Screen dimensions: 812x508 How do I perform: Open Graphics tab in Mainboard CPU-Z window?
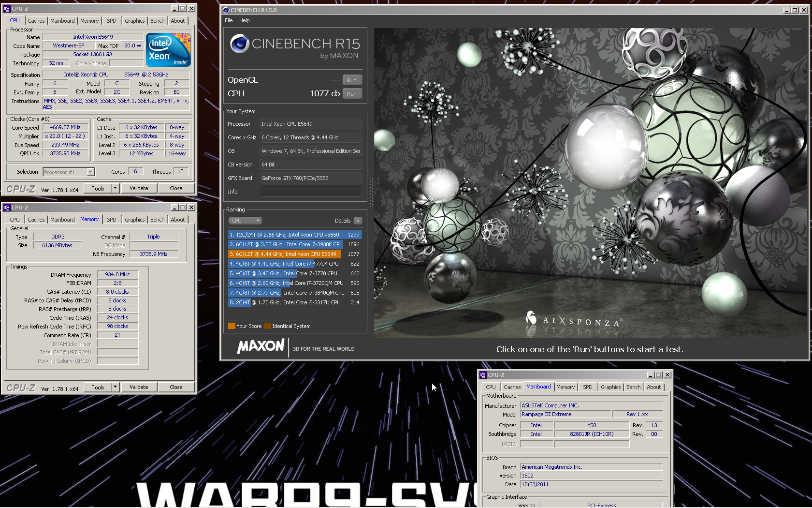coord(610,387)
